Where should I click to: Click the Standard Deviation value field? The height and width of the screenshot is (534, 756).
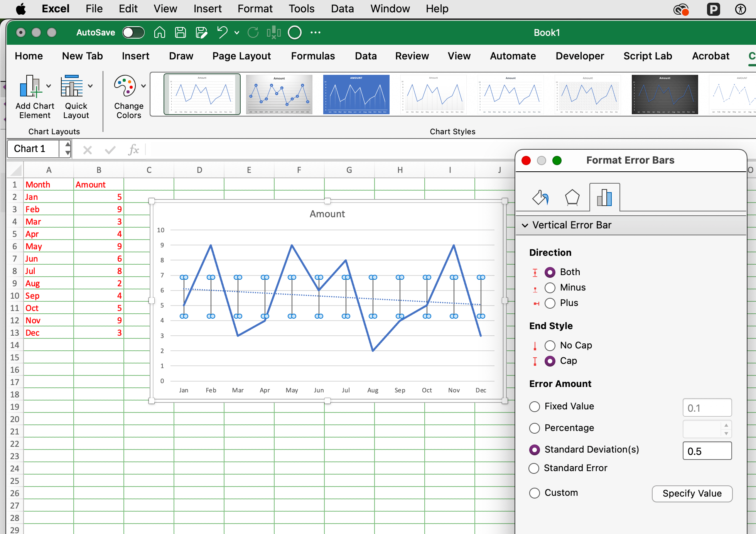(x=707, y=451)
